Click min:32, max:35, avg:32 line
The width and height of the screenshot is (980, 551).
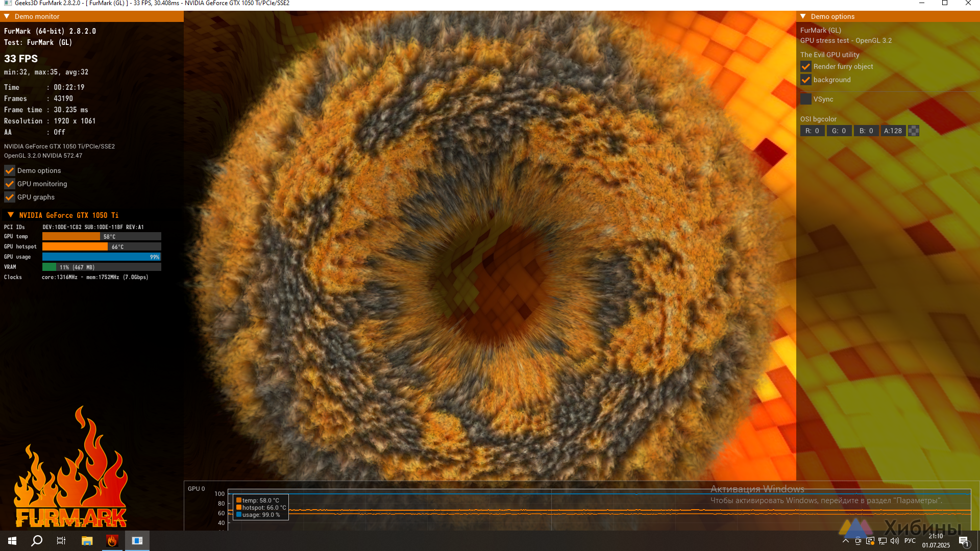(x=46, y=72)
